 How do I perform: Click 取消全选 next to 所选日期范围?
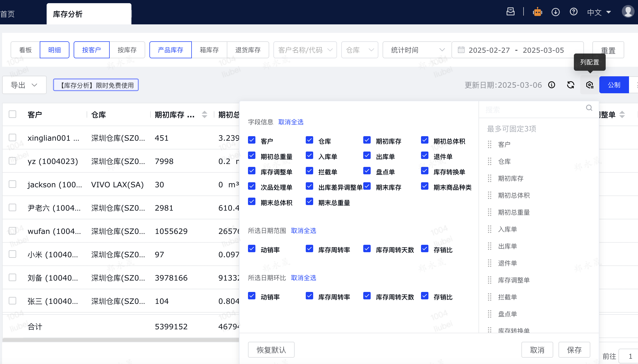click(304, 231)
